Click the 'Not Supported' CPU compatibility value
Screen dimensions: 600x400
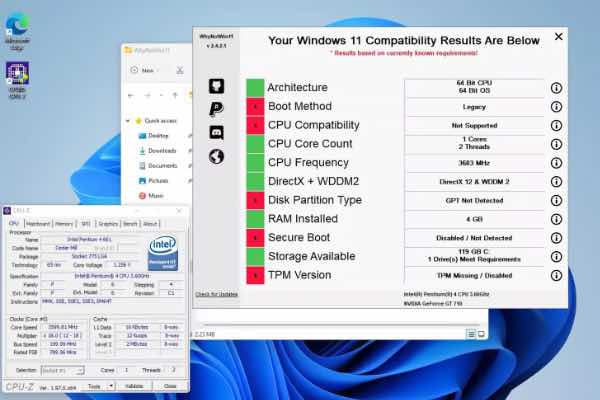(x=474, y=126)
